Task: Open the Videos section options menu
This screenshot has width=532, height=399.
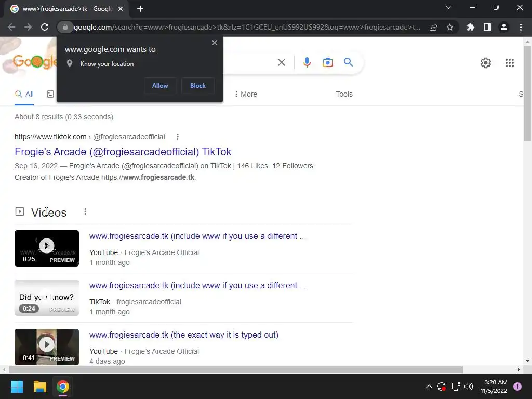Action: pyautogui.click(x=85, y=212)
